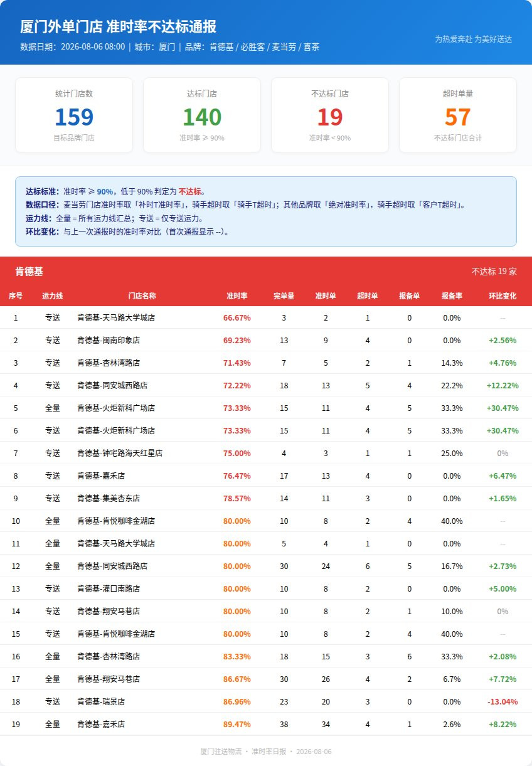This screenshot has width=532, height=766.
Task: Select store name 肯德基-灌口南路店
Action: [109, 588]
